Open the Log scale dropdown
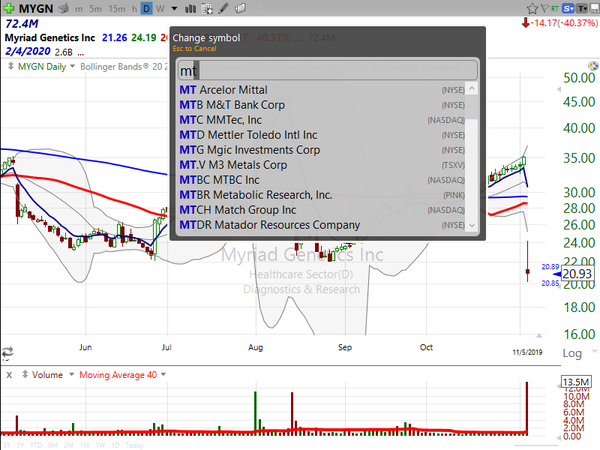Screen dimensions: 600x450 pos(595,351)
